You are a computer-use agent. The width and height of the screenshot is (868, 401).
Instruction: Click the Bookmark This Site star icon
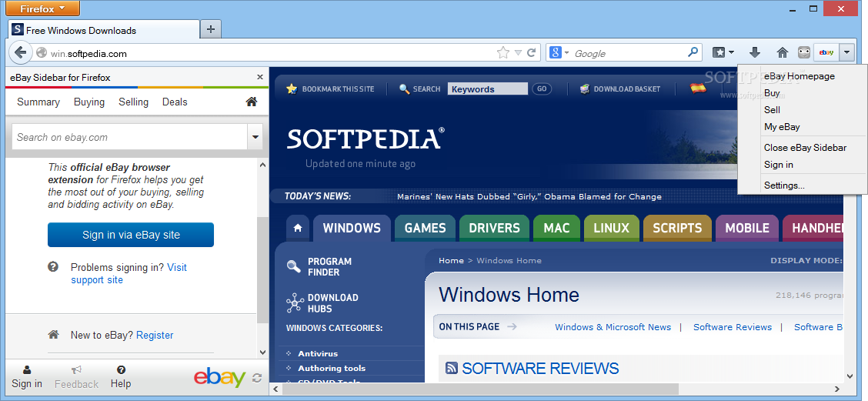click(x=292, y=89)
